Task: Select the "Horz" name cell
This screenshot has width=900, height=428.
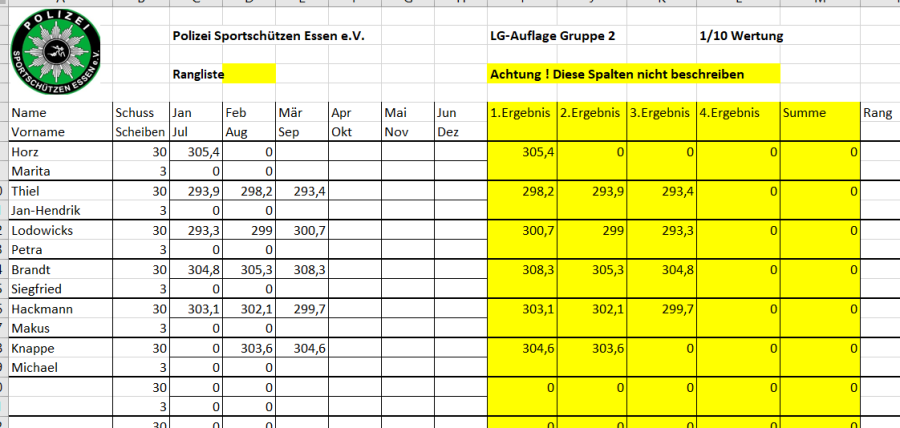Action: [x=60, y=151]
